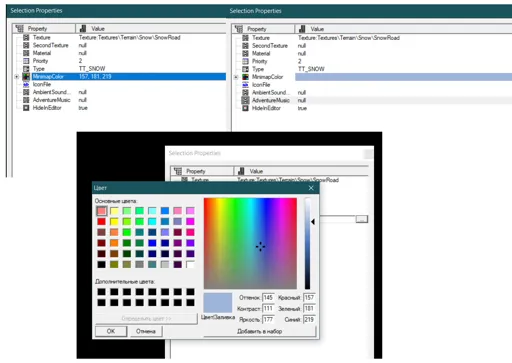
Task: Click the Оттенок hue input field
Action: (268, 297)
